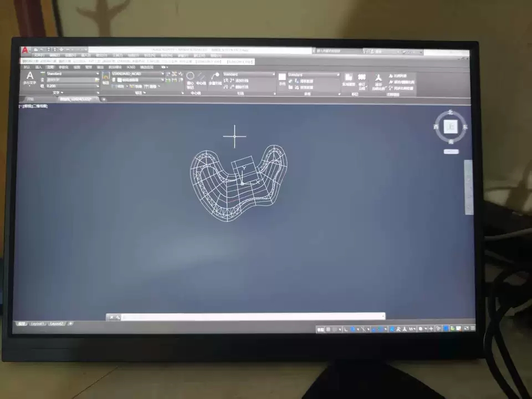Image resolution: width=532 pixels, height=399 pixels.
Task: Click the Plot printer icon in quick access toolbar
Action: click(x=61, y=49)
